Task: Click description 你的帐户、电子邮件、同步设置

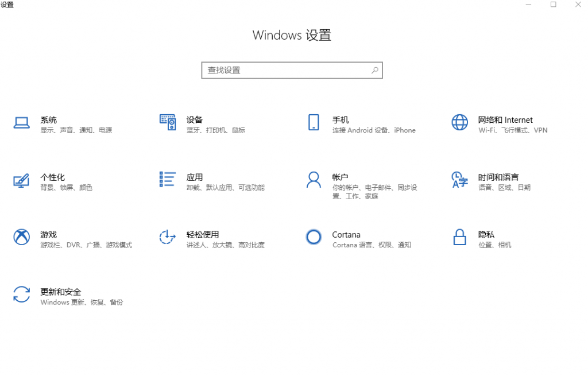Action: 374,192
